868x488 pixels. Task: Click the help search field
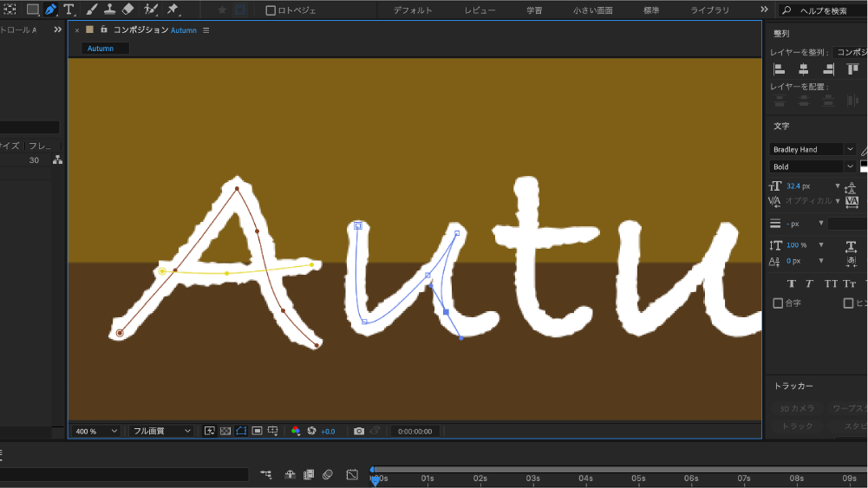click(x=823, y=10)
